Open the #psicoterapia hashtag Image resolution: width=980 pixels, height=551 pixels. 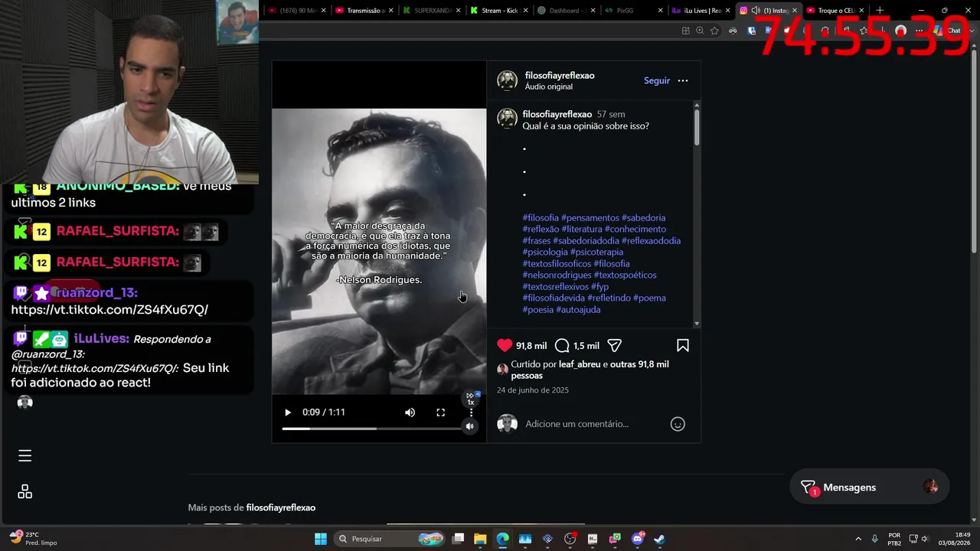(597, 253)
